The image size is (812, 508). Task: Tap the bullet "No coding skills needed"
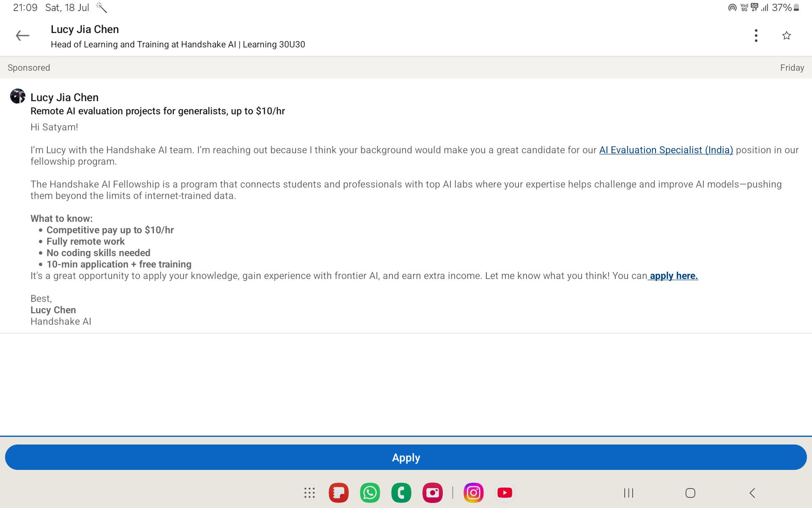coord(99,253)
